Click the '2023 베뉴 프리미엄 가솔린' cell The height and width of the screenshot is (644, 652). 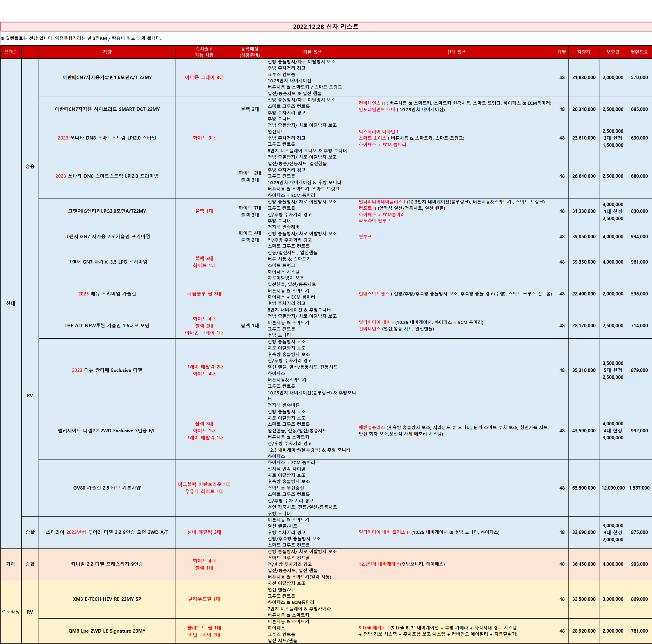click(107, 294)
